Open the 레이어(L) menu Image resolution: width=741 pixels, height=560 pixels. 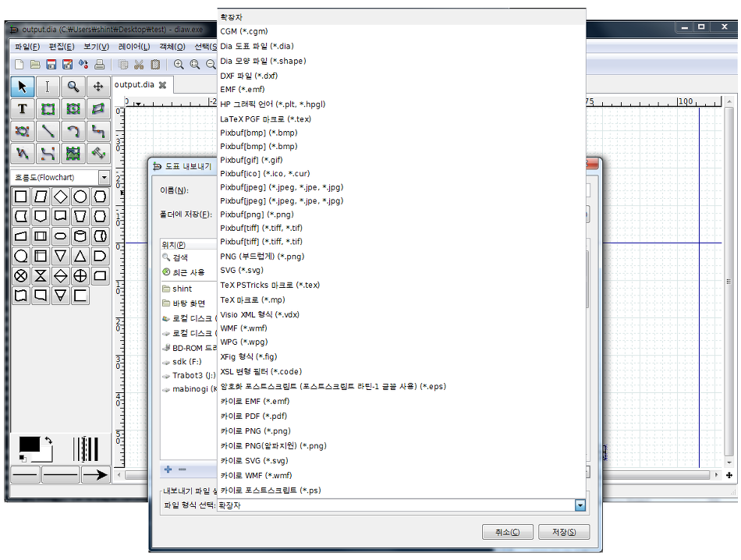point(134,47)
